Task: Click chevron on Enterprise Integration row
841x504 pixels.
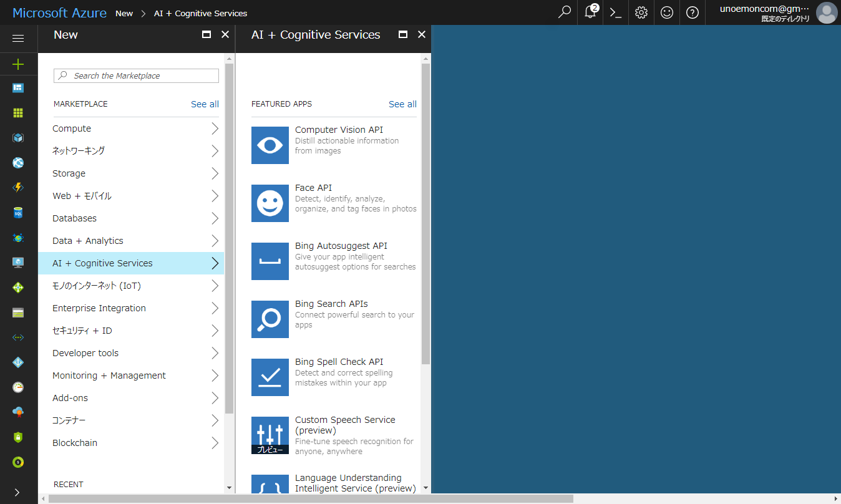Action: click(215, 308)
